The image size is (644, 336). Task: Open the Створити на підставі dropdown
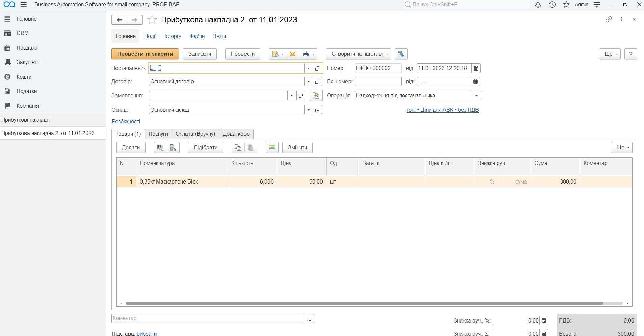[358, 54]
